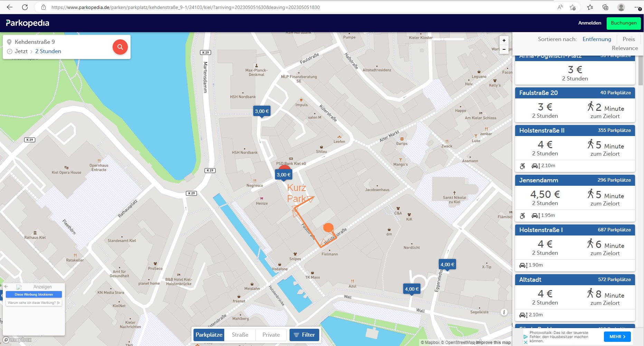Screen dimensions: 644x346
Task: Refresh the page in the browser
Action: click(25, 7)
